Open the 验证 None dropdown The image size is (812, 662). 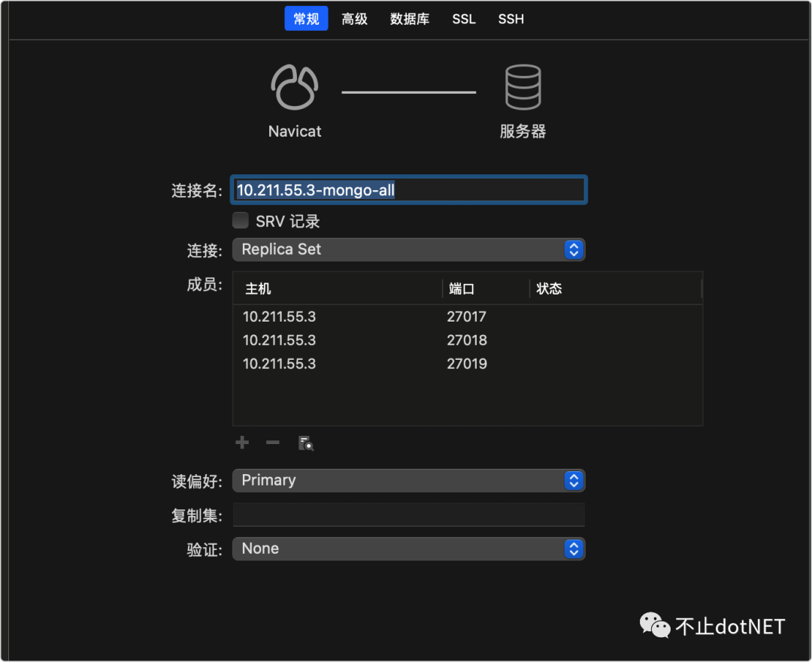click(409, 549)
